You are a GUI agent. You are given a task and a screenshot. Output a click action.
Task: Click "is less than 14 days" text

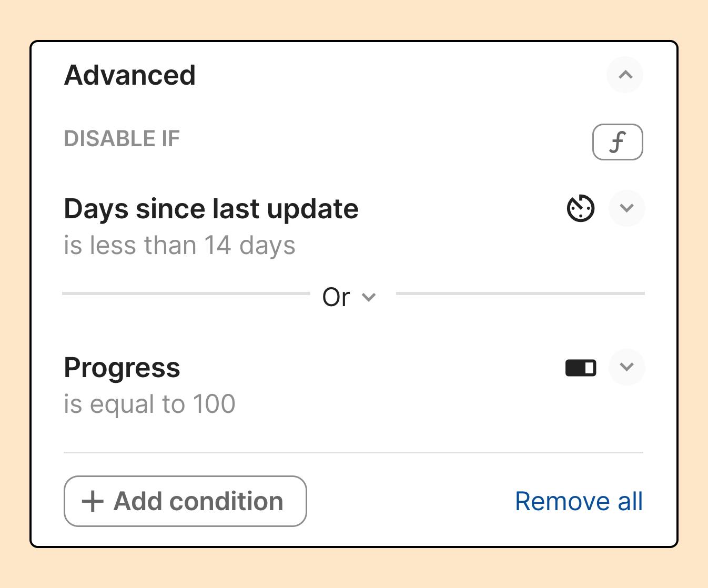(x=179, y=246)
